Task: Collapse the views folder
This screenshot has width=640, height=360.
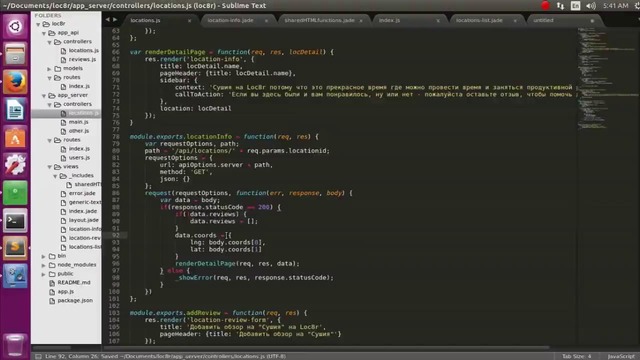Action: tap(50, 167)
